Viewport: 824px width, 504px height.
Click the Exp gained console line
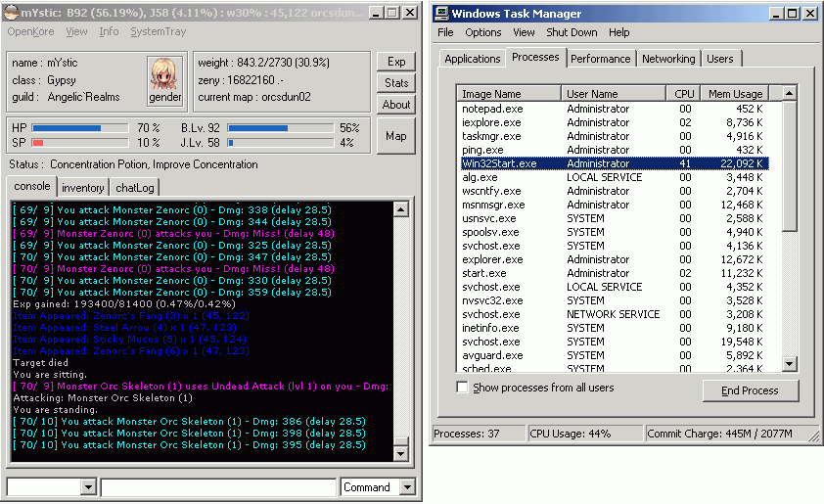pos(124,303)
